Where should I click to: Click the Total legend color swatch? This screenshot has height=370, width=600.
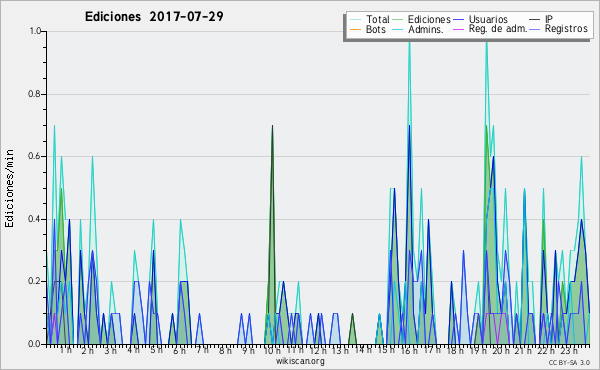(x=355, y=19)
